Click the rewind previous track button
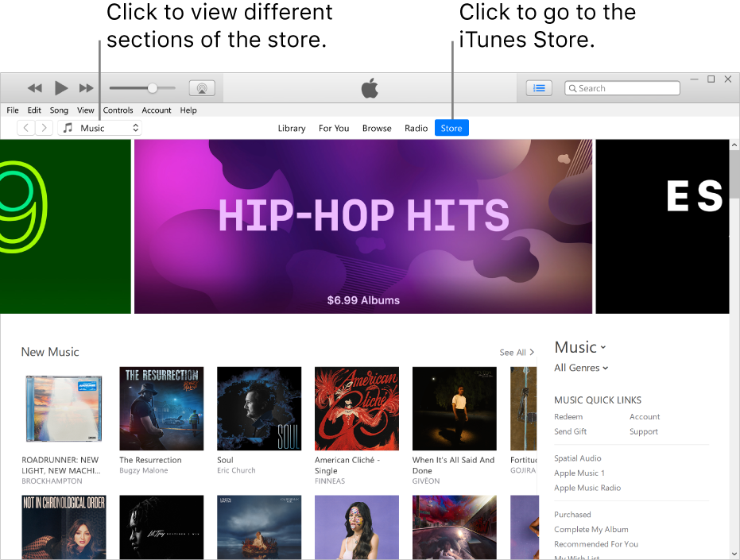The height and width of the screenshot is (560, 740). click(34, 87)
